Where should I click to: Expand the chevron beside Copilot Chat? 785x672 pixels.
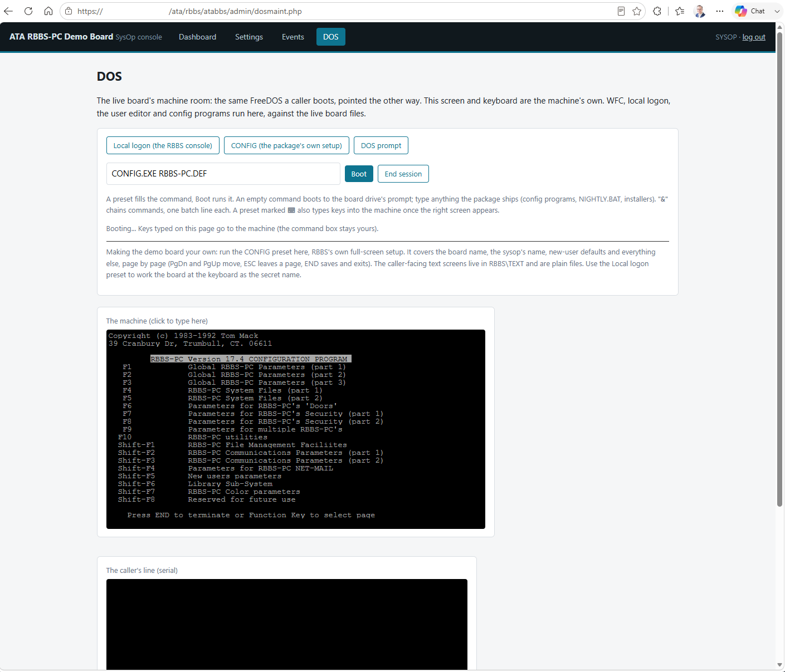(777, 11)
